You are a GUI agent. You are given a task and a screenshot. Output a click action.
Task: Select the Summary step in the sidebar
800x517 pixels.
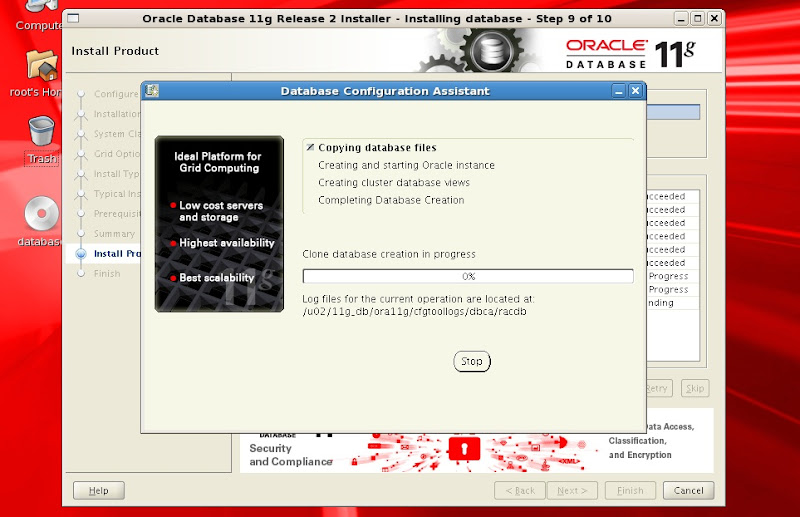click(x=114, y=234)
